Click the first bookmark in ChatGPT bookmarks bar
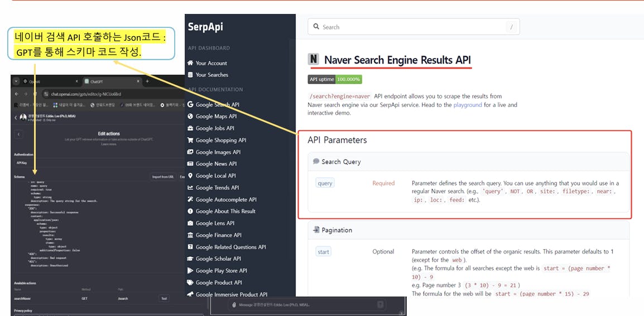 pyautogui.click(x=31, y=105)
